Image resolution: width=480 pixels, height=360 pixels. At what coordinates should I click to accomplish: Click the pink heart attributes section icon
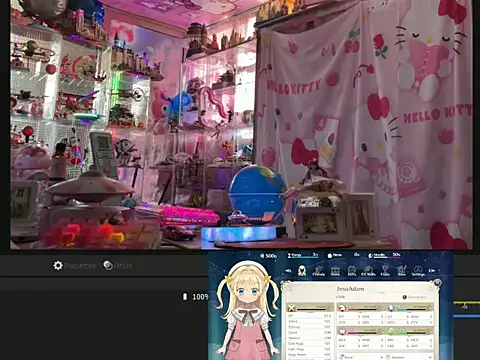click(x=342, y=331)
